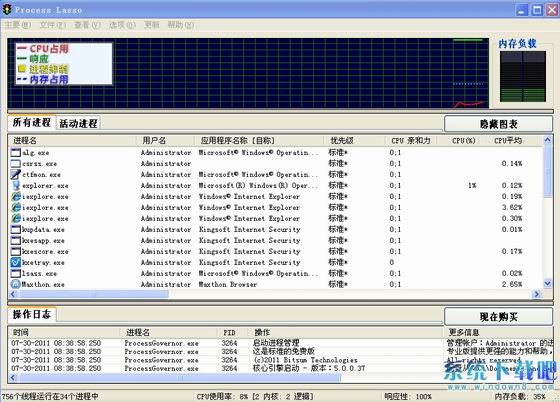Sort log by 更多信息 column header
560x402 pixels.
(x=499, y=333)
